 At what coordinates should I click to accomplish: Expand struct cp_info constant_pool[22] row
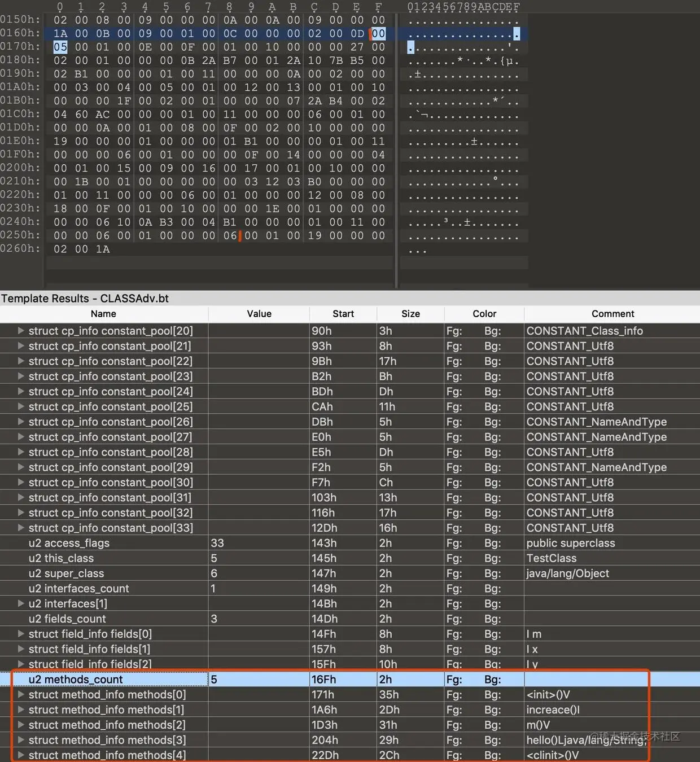(21, 361)
